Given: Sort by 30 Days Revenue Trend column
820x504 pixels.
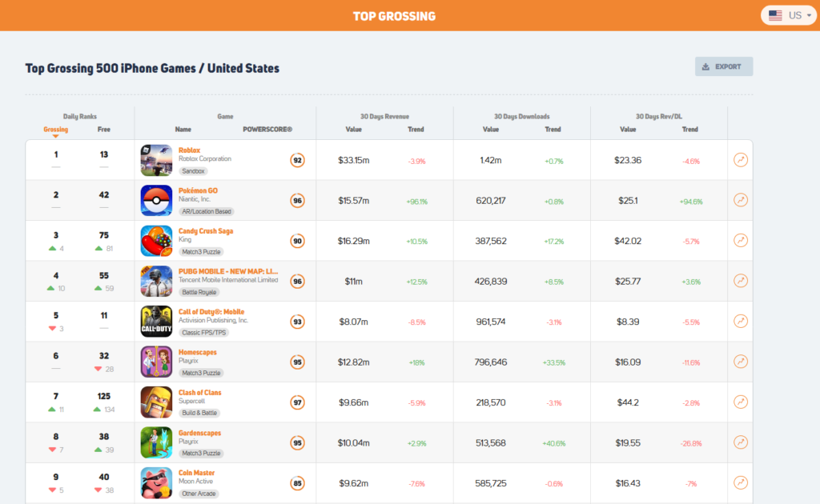Looking at the screenshot, I should click(x=416, y=130).
